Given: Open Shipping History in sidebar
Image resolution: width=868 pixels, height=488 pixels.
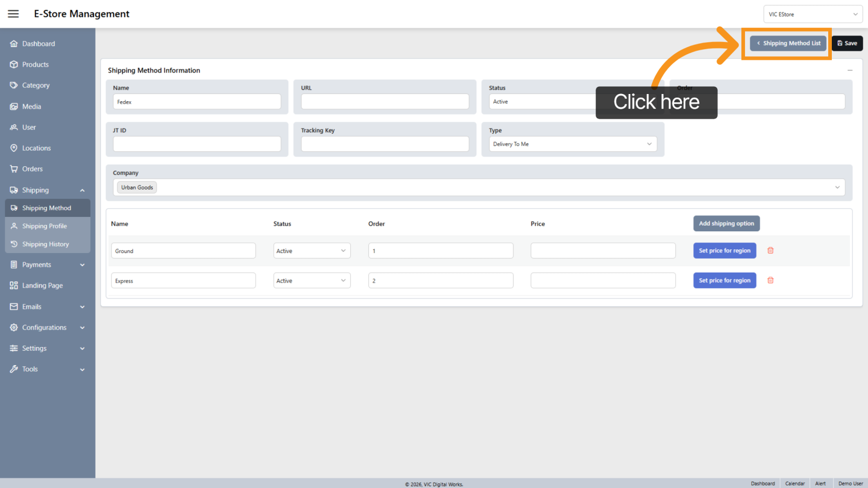Looking at the screenshot, I should 45,244.
